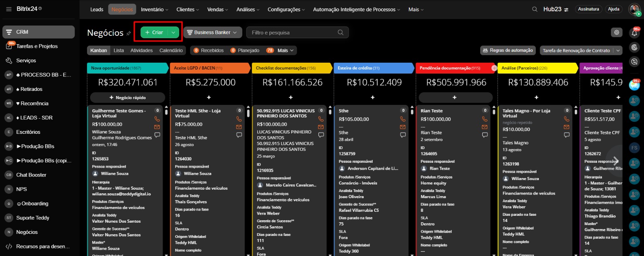
Task: Toggle the Planejado counter filter
Action: [x=245, y=51]
